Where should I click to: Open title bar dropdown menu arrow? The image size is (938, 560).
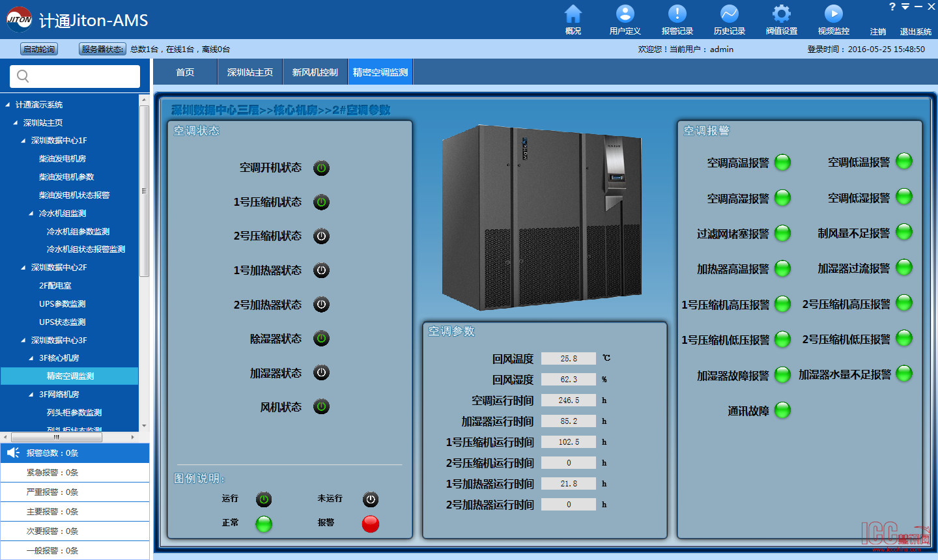click(x=905, y=7)
